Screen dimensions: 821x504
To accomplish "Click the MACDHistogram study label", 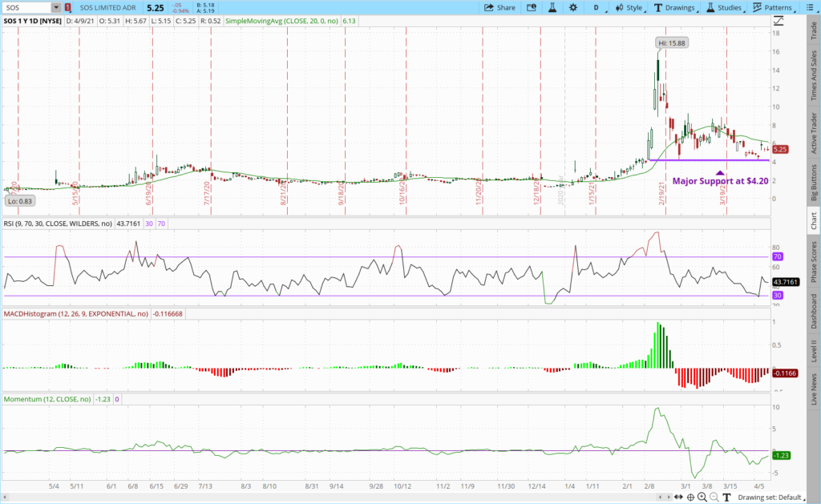I will [76, 314].
